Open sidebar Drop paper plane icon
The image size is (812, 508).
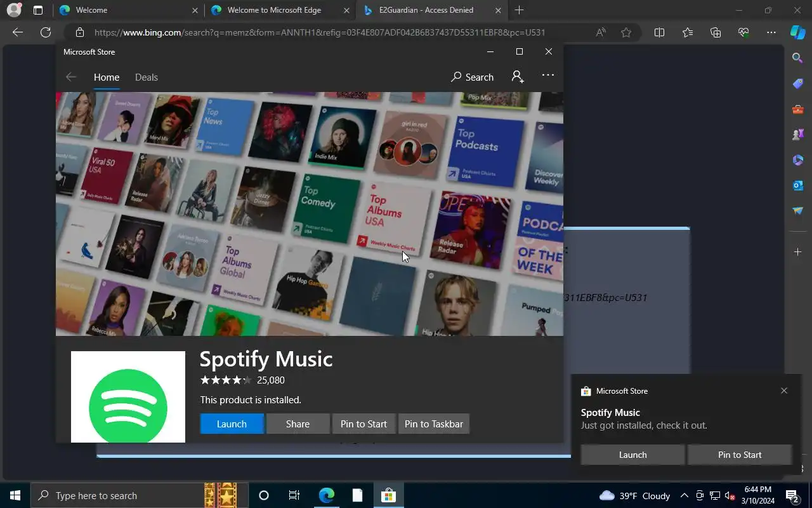coord(798,210)
